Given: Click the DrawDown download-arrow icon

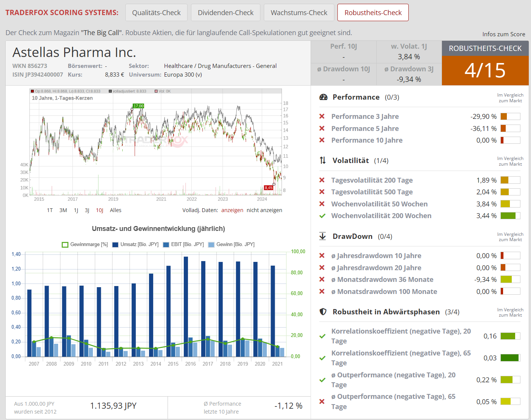Looking at the screenshot, I should 323,236.
